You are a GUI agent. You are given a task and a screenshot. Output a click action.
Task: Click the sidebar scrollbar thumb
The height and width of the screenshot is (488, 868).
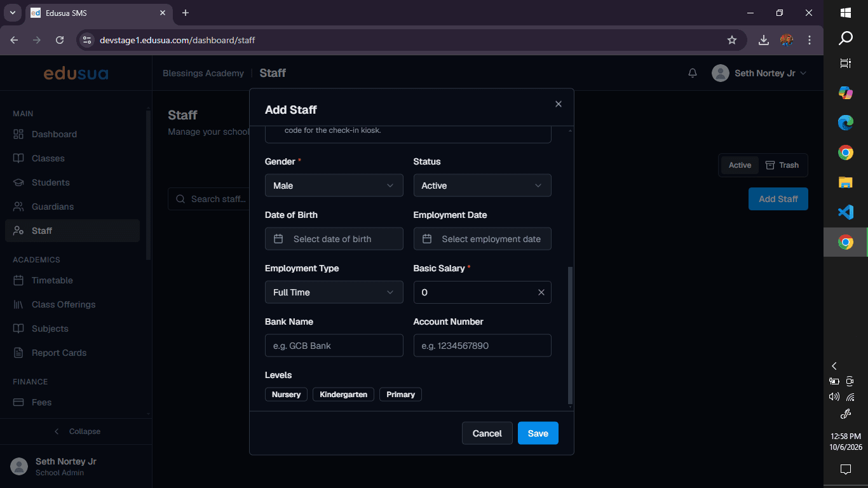tap(148, 184)
